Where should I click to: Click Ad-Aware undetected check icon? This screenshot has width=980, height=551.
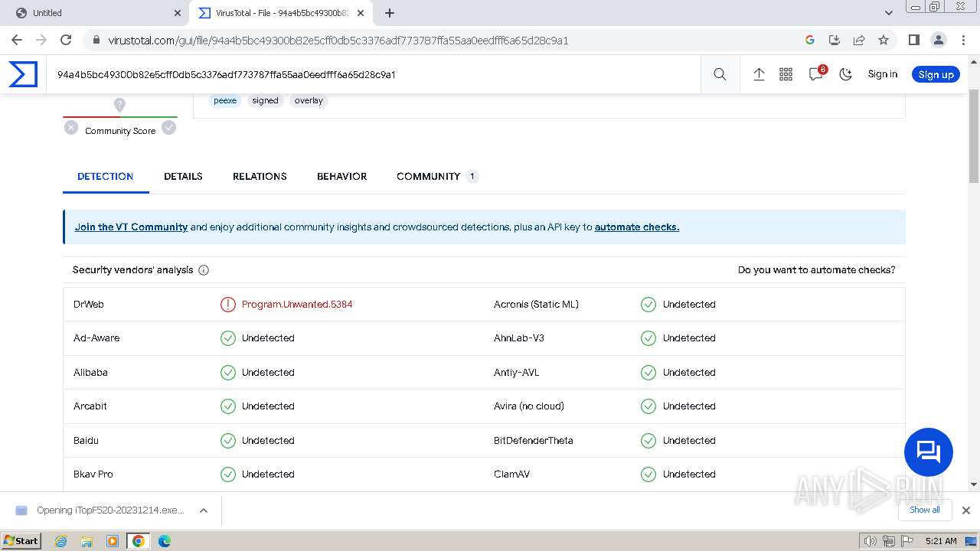(228, 338)
